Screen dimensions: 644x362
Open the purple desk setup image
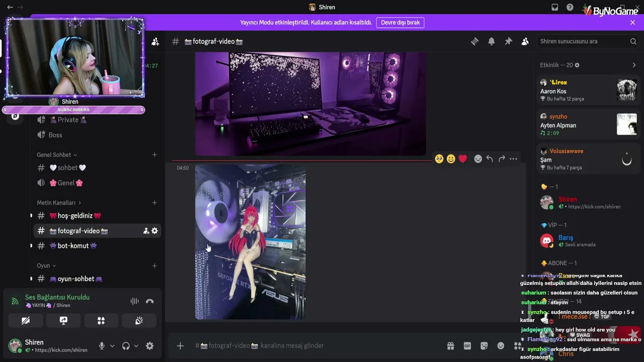click(310, 104)
